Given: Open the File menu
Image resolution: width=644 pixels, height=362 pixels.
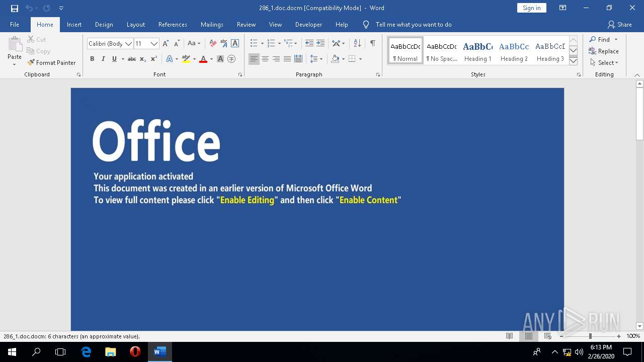Looking at the screenshot, I should pyautogui.click(x=15, y=25).
